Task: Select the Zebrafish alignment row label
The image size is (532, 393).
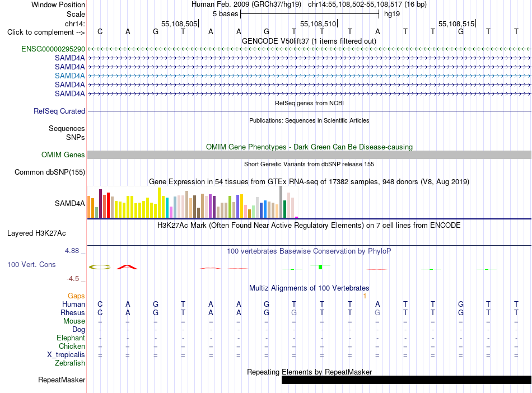Action: 70,363
